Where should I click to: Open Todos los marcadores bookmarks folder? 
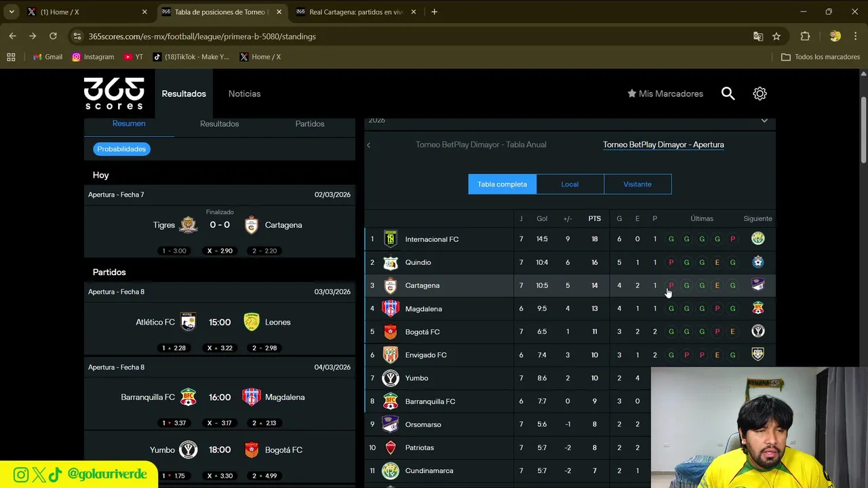pos(821,57)
